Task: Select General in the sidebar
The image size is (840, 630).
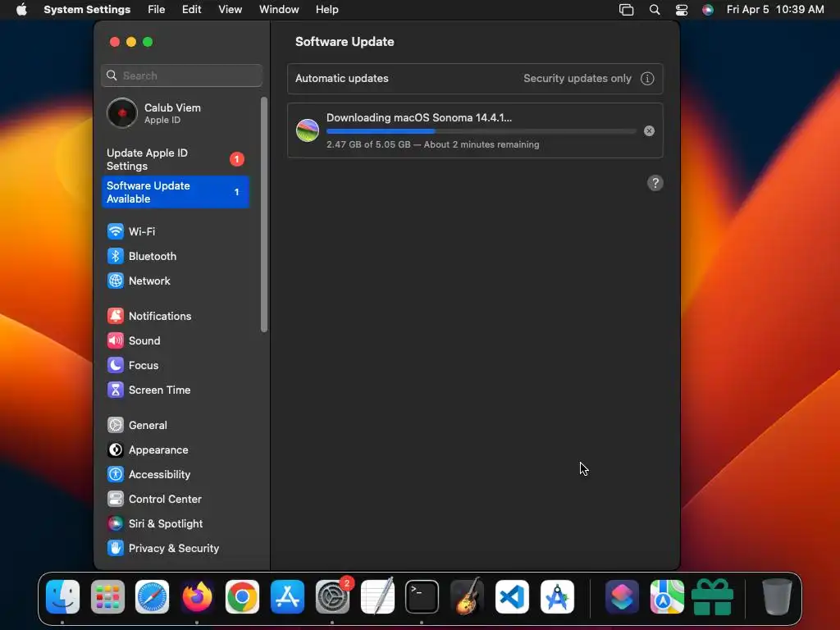Action: point(176,426)
